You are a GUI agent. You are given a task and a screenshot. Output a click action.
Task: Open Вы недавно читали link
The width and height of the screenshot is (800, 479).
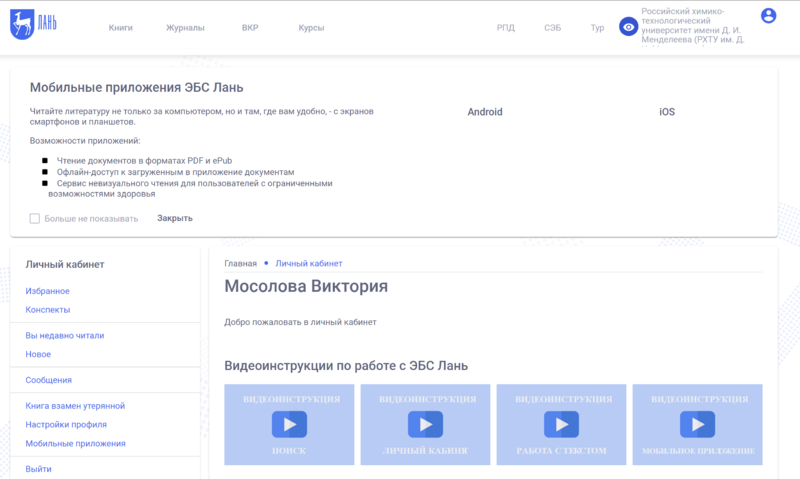[65, 335]
